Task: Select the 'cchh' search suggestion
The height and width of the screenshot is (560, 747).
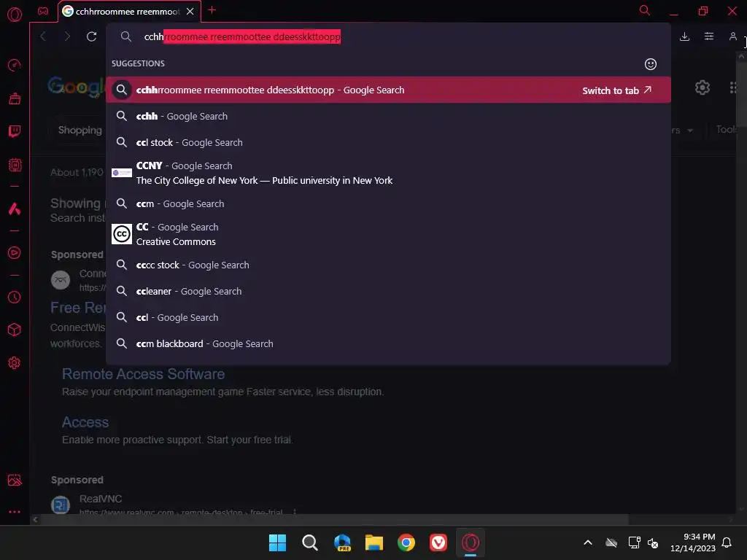Action: pos(388,116)
